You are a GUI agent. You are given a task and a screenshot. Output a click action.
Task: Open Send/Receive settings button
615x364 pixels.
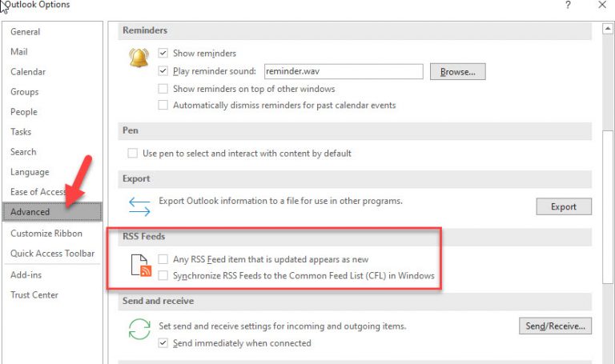[x=554, y=326]
